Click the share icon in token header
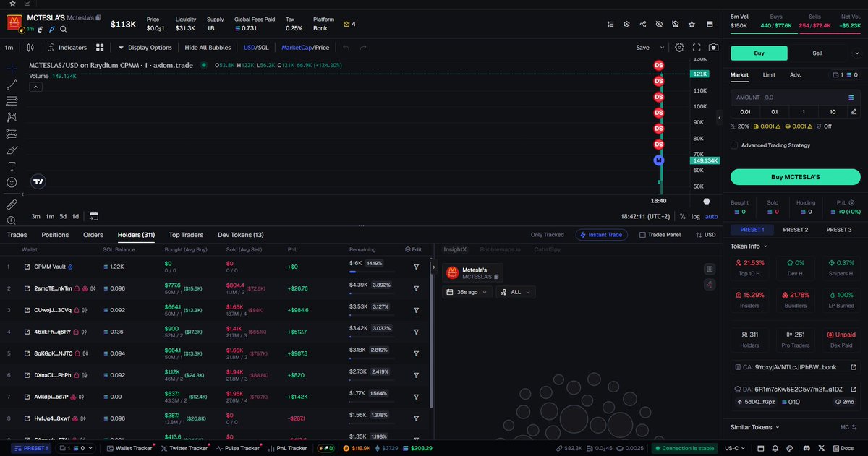Viewport: 868px width, 456px height. [643, 24]
